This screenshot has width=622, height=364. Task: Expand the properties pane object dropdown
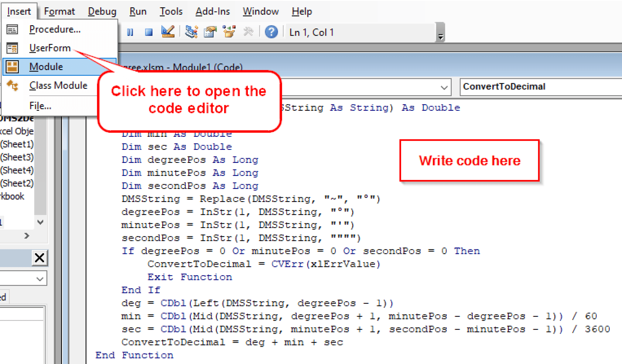pyautogui.click(x=39, y=279)
